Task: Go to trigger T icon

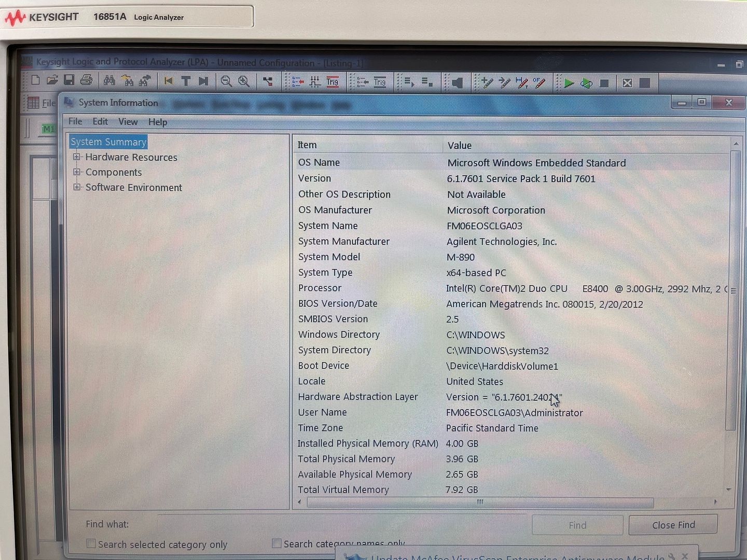Action: [186, 81]
